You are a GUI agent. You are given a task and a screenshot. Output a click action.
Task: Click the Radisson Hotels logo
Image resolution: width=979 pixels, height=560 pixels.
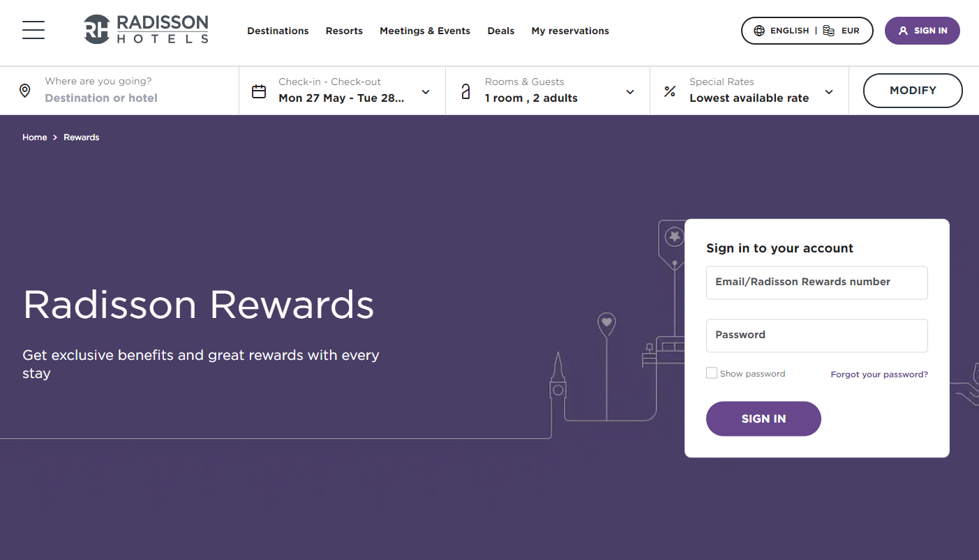(145, 29)
